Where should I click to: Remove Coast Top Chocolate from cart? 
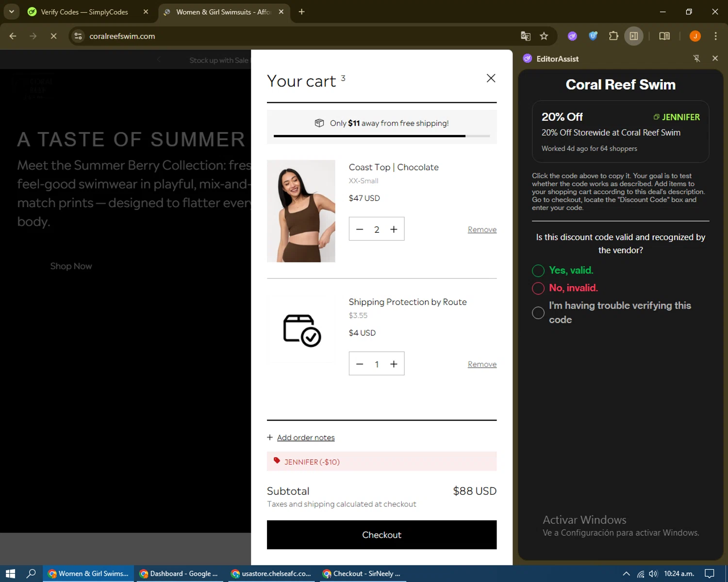coord(482,229)
